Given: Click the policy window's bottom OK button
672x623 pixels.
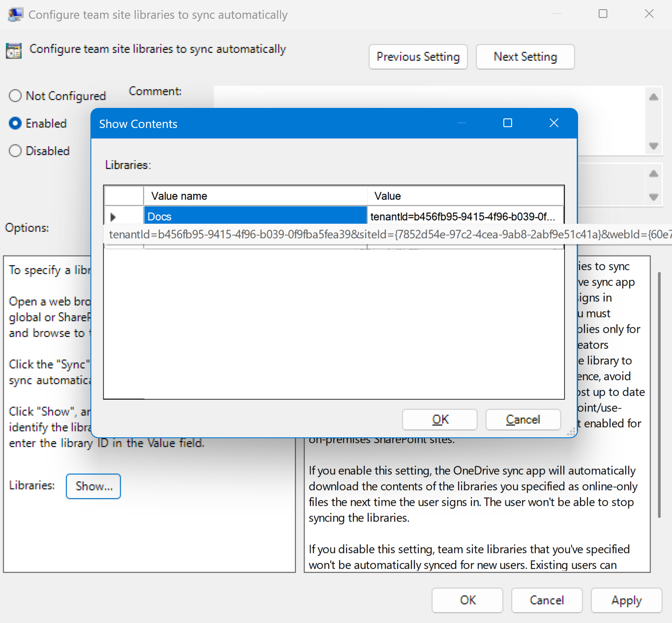Looking at the screenshot, I should click(467, 600).
